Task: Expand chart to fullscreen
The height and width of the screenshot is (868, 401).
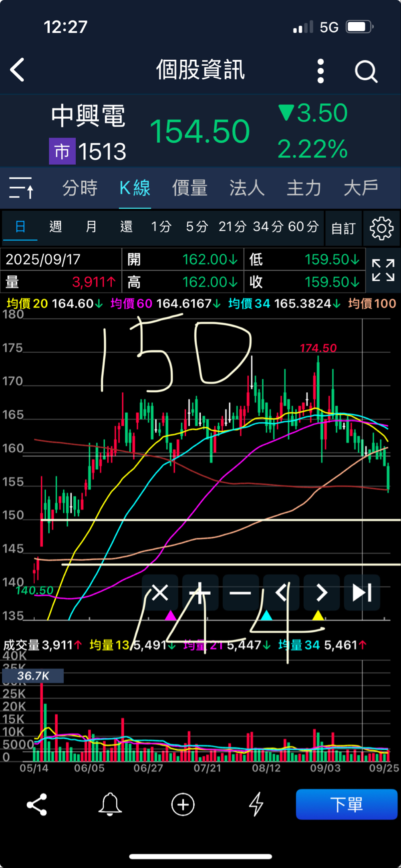Action: point(383,270)
